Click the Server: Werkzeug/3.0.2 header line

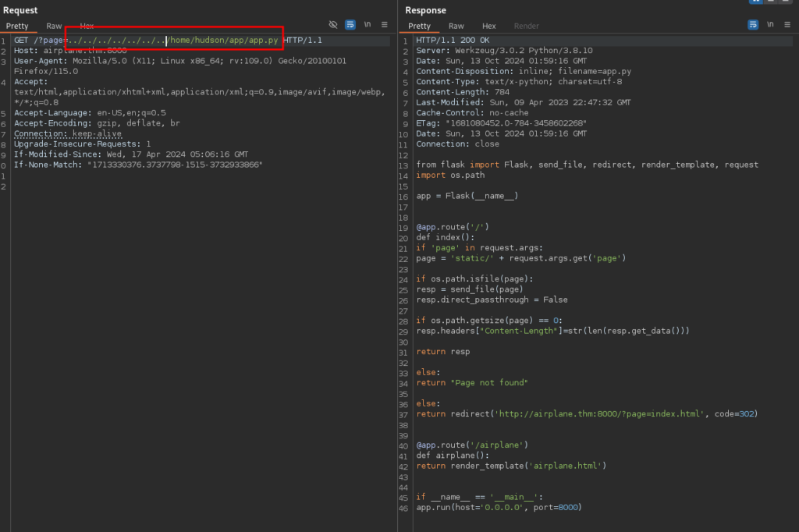pyautogui.click(x=505, y=51)
